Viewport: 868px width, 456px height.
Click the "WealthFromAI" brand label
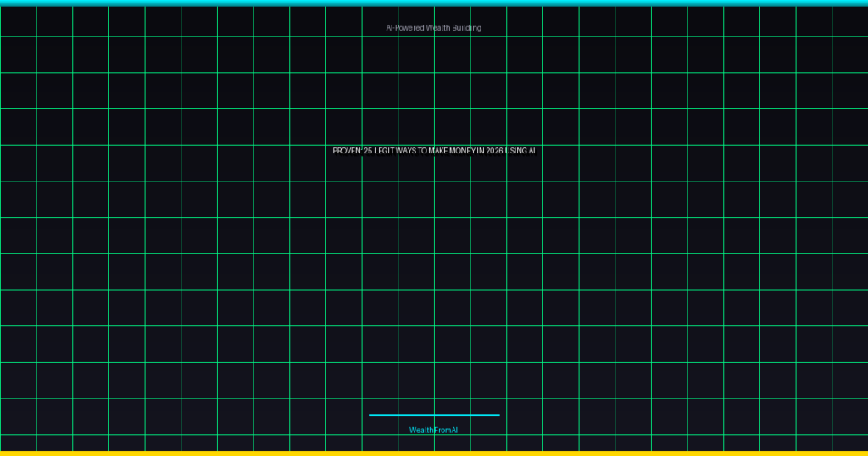433,430
